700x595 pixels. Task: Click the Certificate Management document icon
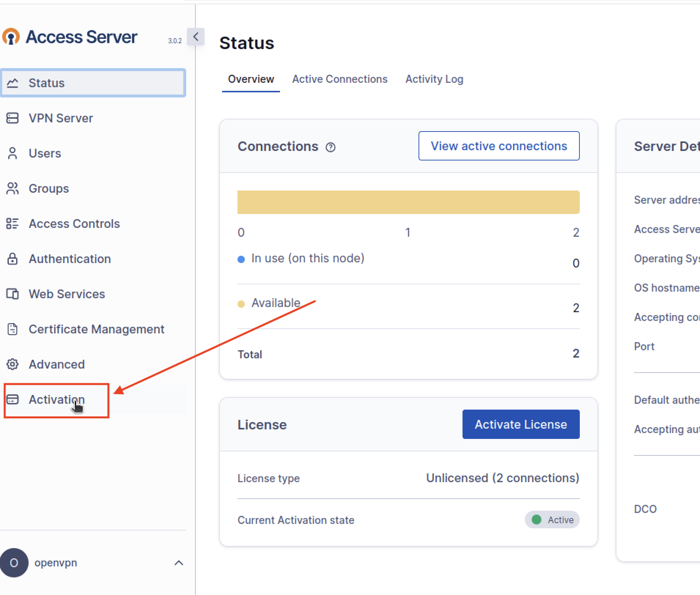click(12, 329)
